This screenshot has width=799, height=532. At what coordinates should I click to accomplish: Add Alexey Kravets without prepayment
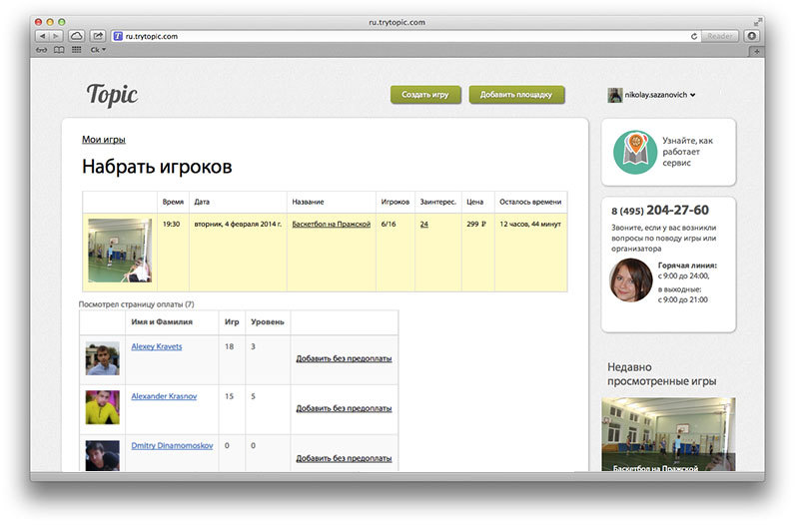coord(344,358)
